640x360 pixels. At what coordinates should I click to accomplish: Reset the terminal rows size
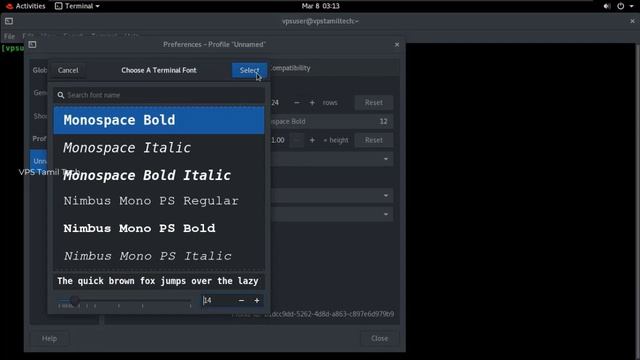tap(373, 102)
